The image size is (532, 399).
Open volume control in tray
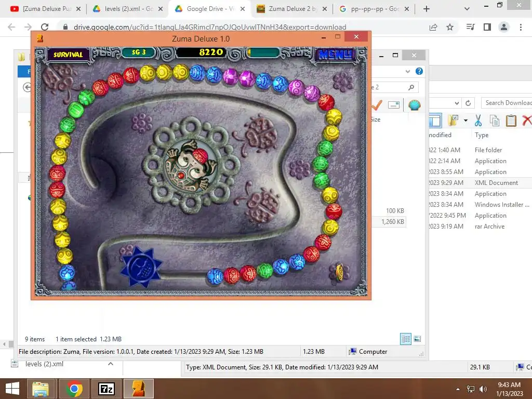tap(483, 389)
